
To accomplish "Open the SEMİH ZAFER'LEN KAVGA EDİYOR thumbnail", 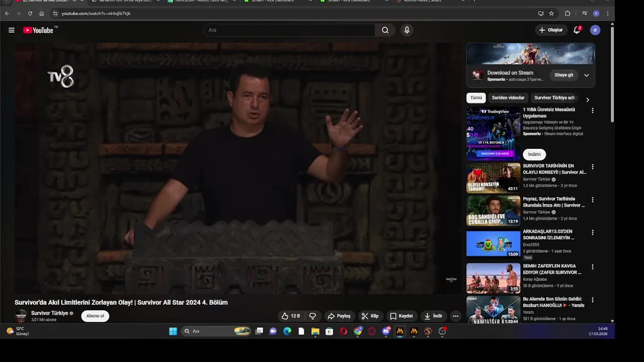I will click(493, 278).
